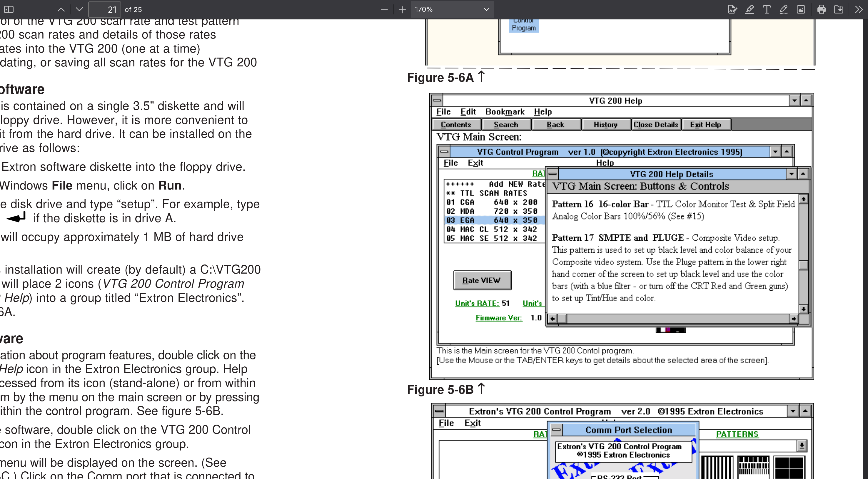Go to the next page
Screen dimensions: 868x479
coord(79,9)
